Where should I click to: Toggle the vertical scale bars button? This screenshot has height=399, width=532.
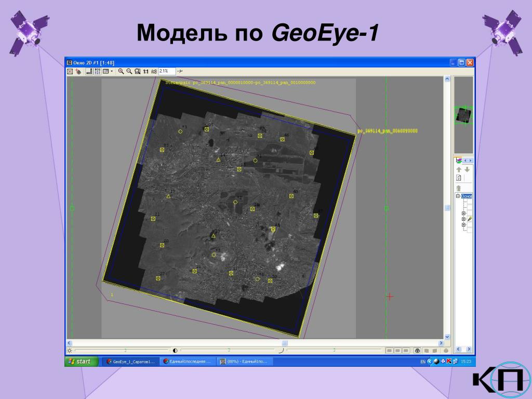(98, 71)
